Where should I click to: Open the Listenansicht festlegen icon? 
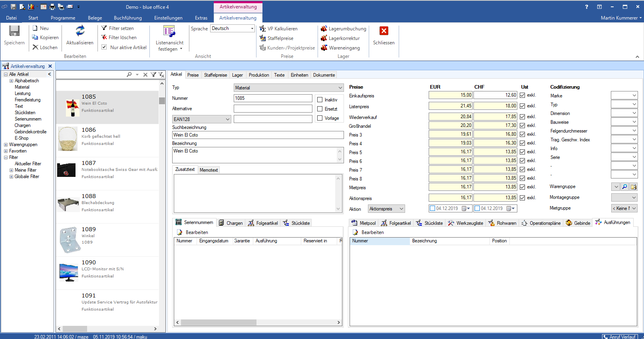coord(169,31)
